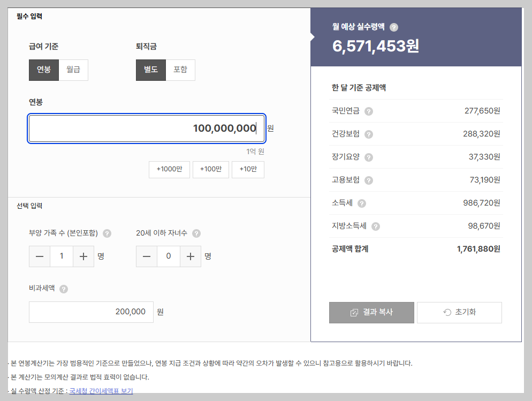Open the 소득세 help icon

362,203
